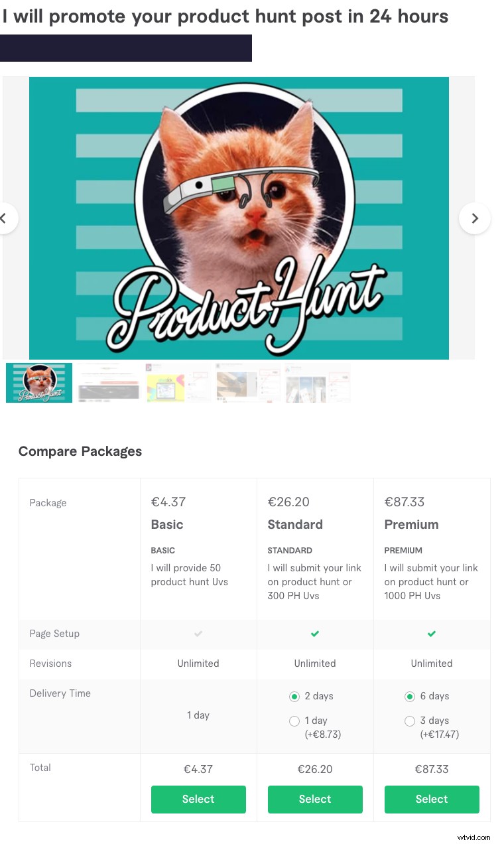Click the Page Setup checkmark for Premium
This screenshot has height=844, width=504.
point(432,634)
